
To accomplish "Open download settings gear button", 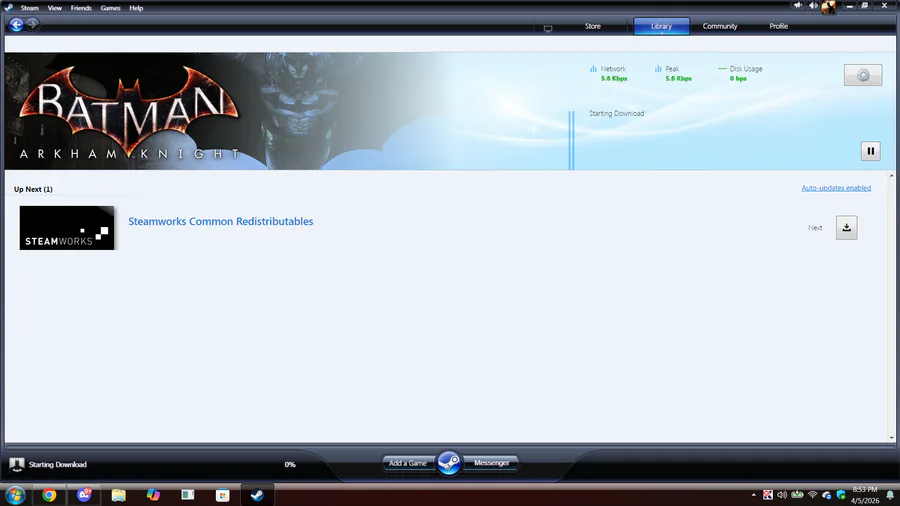I will [863, 75].
